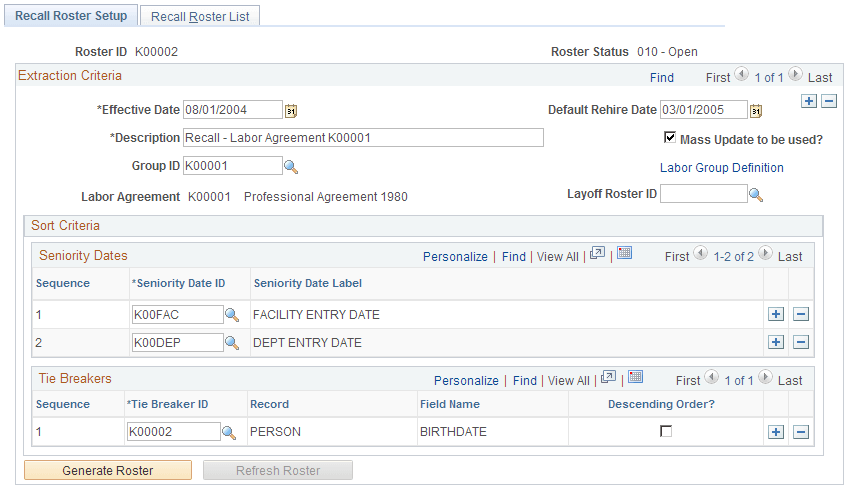The height and width of the screenshot is (490, 851).
Task: Check Descending Order for BIRTHDATE
Action: pos(666,431)
